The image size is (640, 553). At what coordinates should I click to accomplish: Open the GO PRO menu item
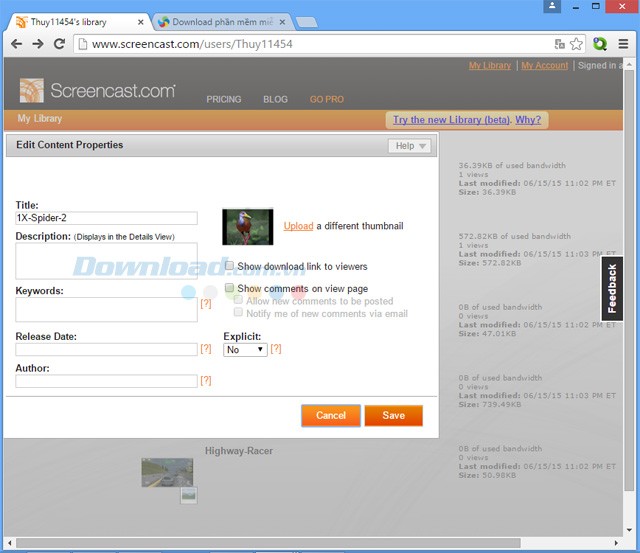(x=327, y=99)
